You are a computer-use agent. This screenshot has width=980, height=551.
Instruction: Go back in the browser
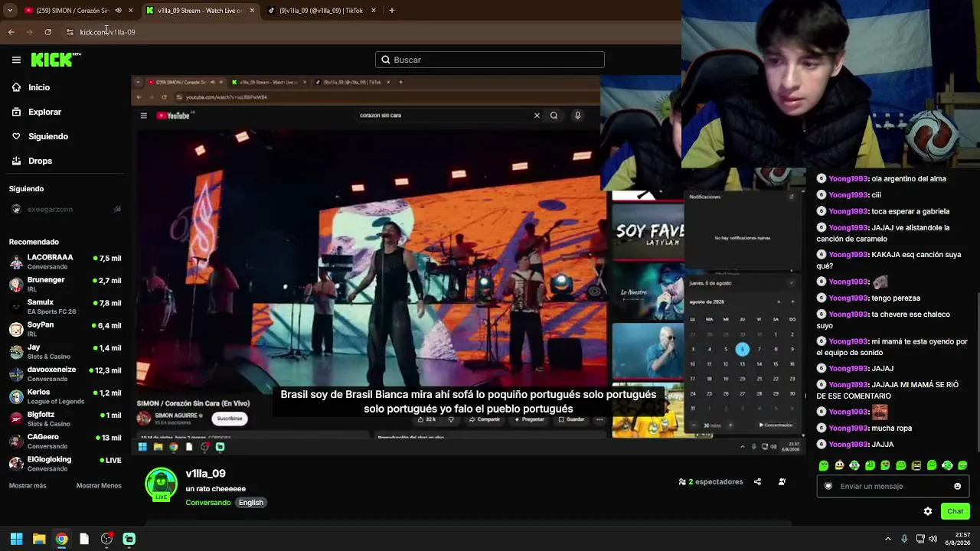click(11, 32)
